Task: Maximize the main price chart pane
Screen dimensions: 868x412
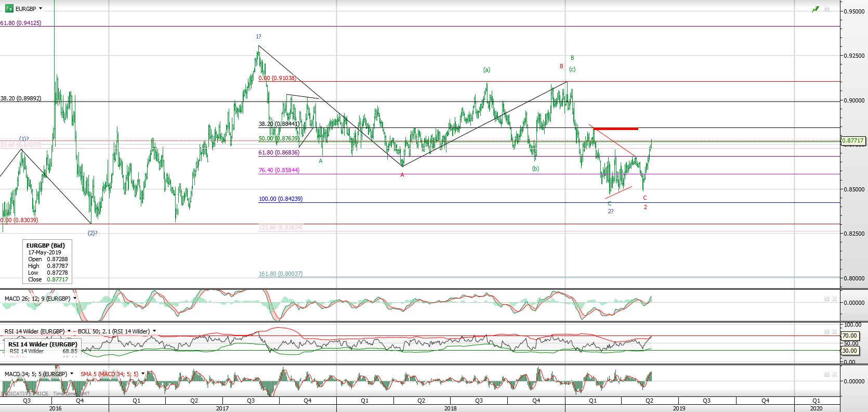Action: 826,9
